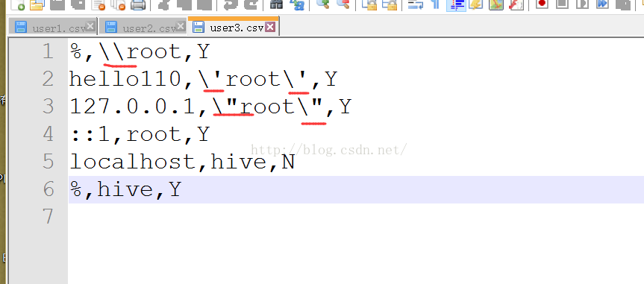The width and height of the screenshot is (644, 284).
Task: Click line number 4 in margin
Action: coord(48,134)
